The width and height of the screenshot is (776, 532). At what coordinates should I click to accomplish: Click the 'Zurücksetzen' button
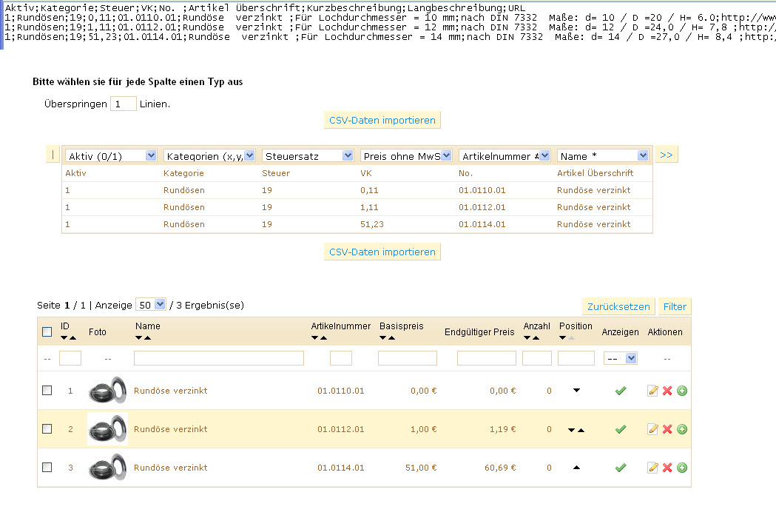(618, 306)
